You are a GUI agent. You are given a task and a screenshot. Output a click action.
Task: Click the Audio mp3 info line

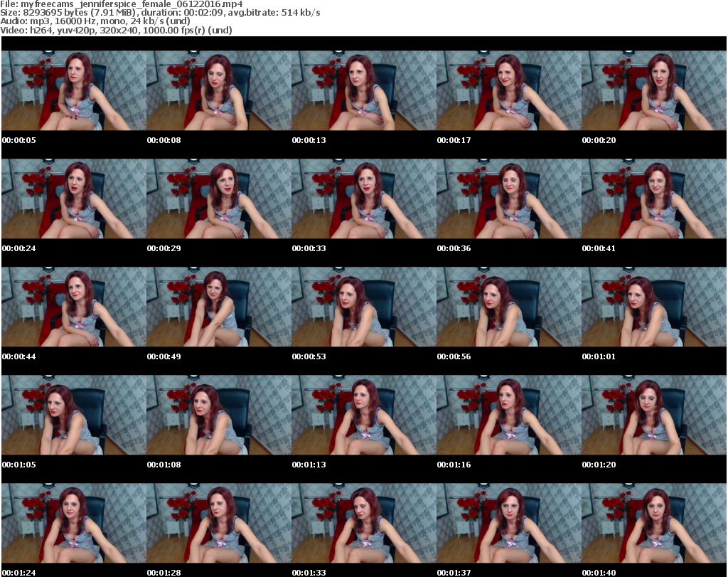[x=95, y=21]
